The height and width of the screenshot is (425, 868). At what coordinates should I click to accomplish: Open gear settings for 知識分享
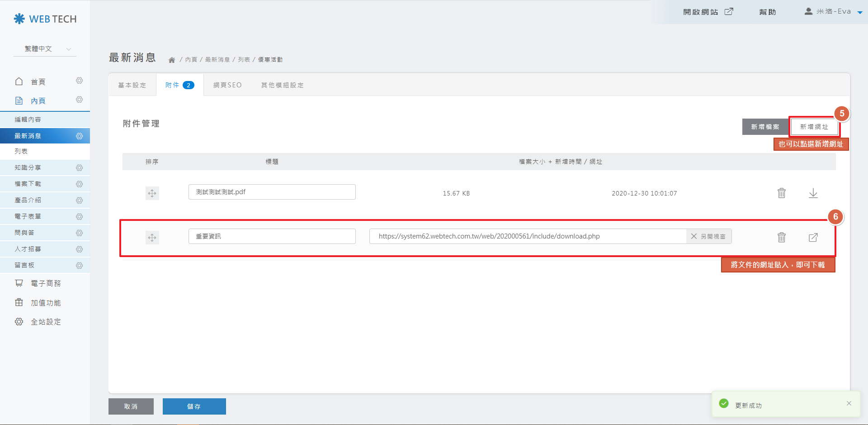79,168
